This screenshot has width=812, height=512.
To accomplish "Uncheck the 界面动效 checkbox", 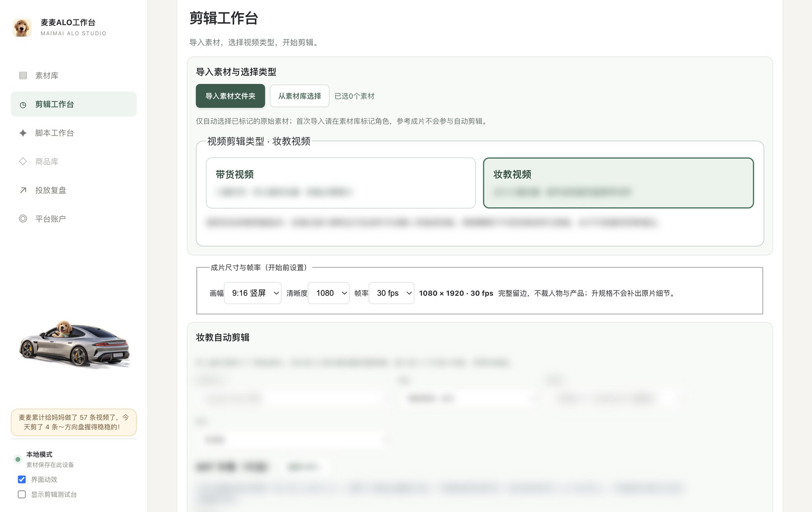I will [x=22, y=479].
